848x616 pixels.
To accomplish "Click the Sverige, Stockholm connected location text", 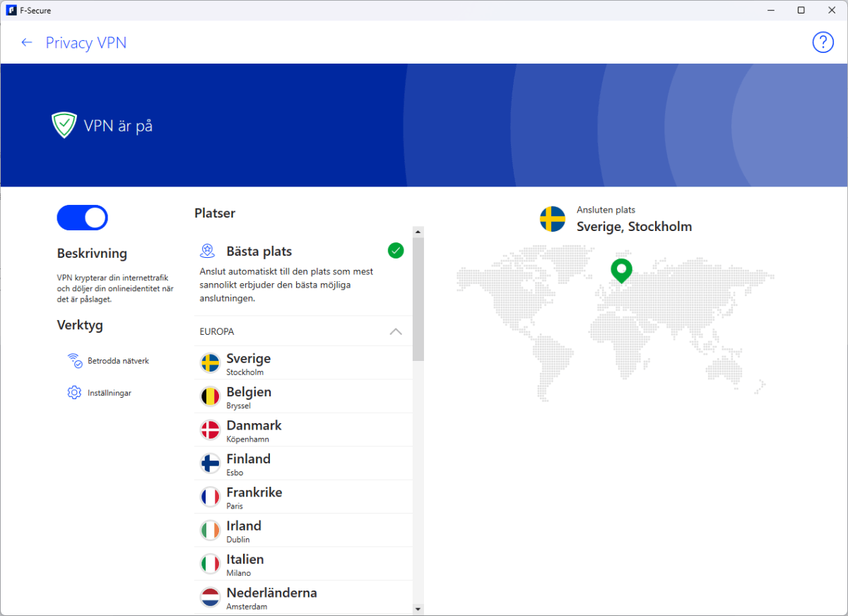I will (x=635, y=227).
